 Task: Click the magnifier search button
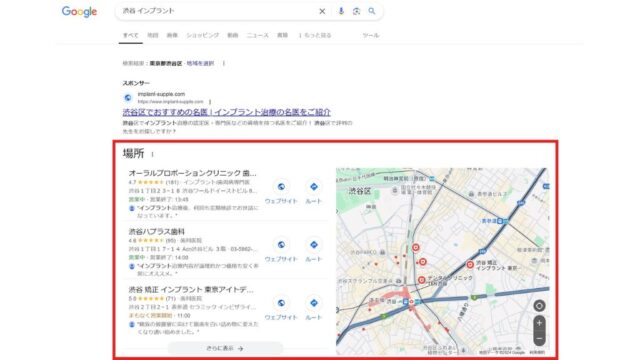pyautogui.click(x=372, y=11)
